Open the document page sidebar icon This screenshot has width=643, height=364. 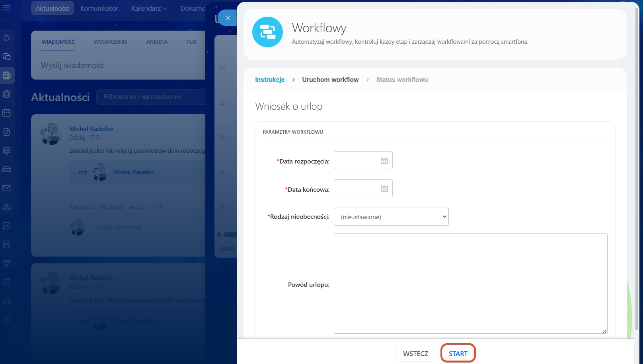[x=6, y=132]
